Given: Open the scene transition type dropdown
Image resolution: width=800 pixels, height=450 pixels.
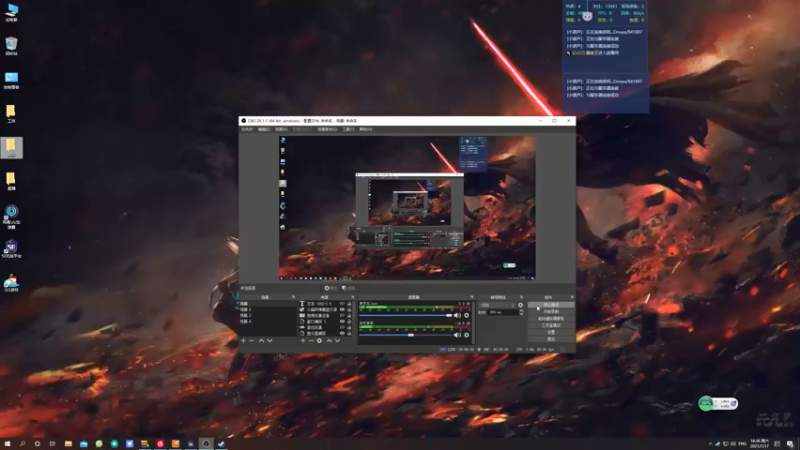Looking at the screenshot, I should point(497,305).
